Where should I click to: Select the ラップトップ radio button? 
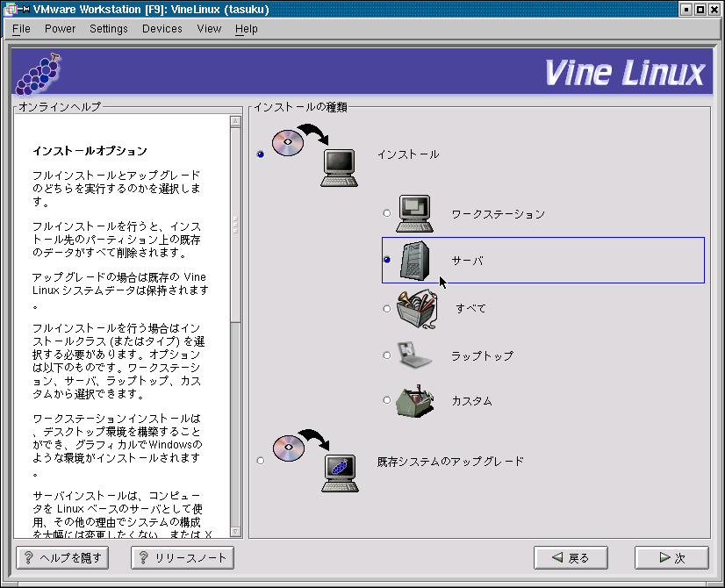tap(387, 355)
